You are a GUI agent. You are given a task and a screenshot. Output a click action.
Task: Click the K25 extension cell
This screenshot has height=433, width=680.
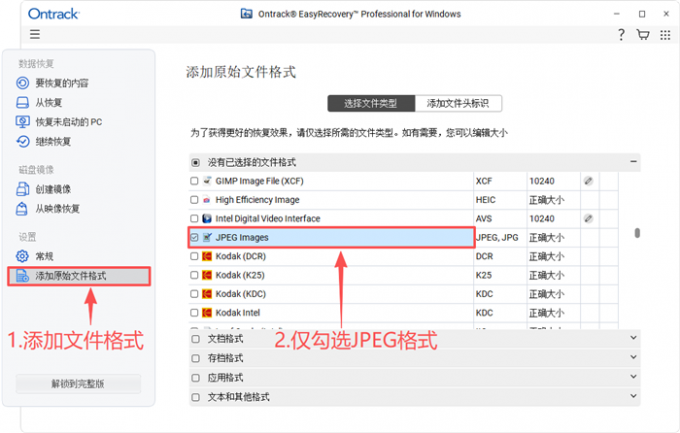[x=484, y=275]
